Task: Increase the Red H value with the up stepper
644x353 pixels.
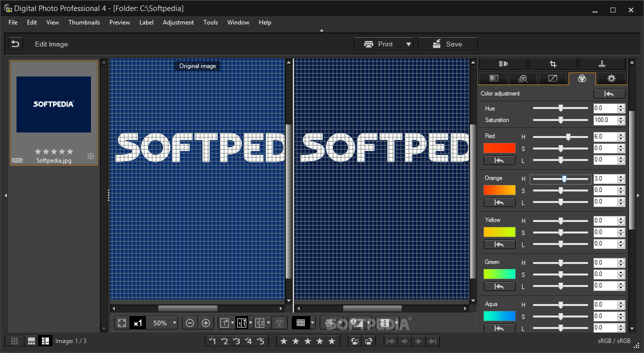Action: click(621, 134)
